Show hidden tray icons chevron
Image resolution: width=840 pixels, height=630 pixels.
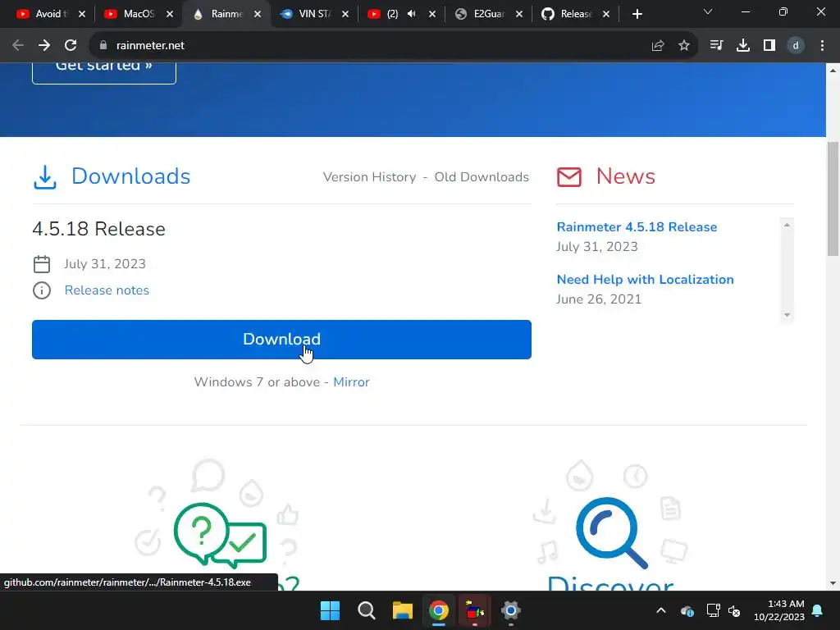pos(661,610)
